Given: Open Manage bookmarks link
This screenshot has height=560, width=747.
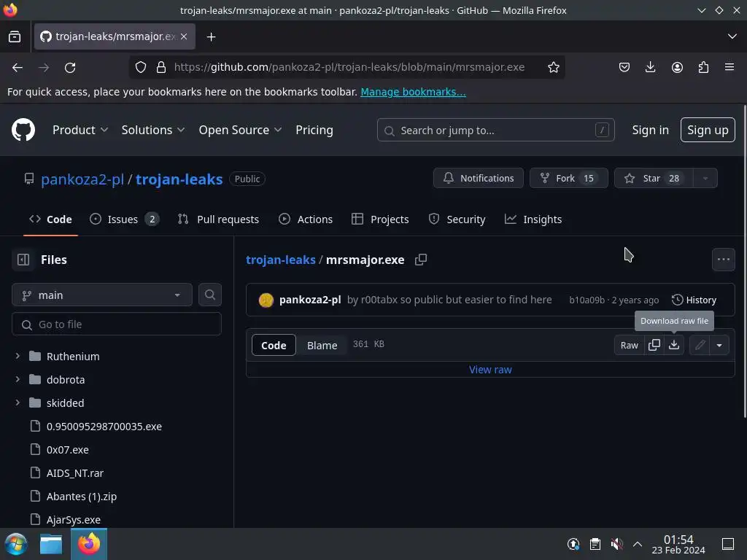Looking at the screenshot, I should click(x=413, y=92).
